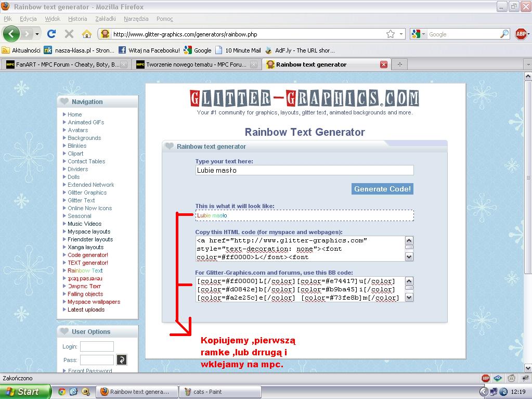Open the Home navigation link
The width and height of the screenshot is (532, 399).
pyautogui.click(x=75, y=114)
